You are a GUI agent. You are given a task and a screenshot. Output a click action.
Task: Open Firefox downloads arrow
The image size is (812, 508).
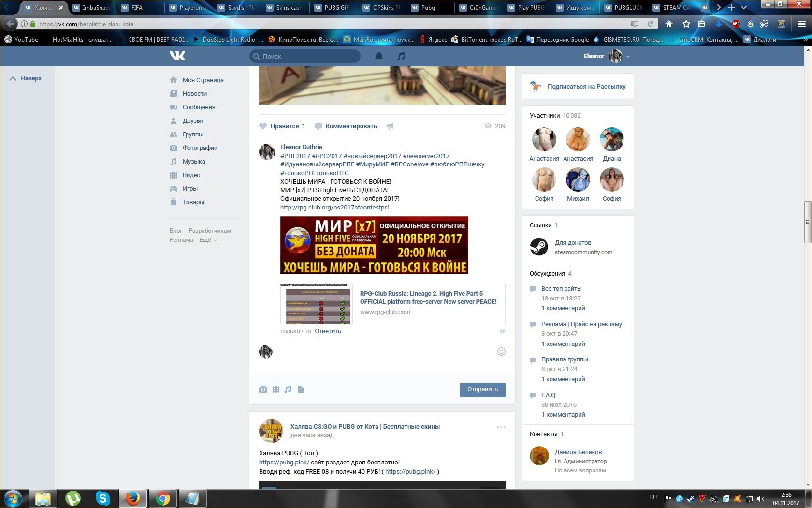coord(719,24)
